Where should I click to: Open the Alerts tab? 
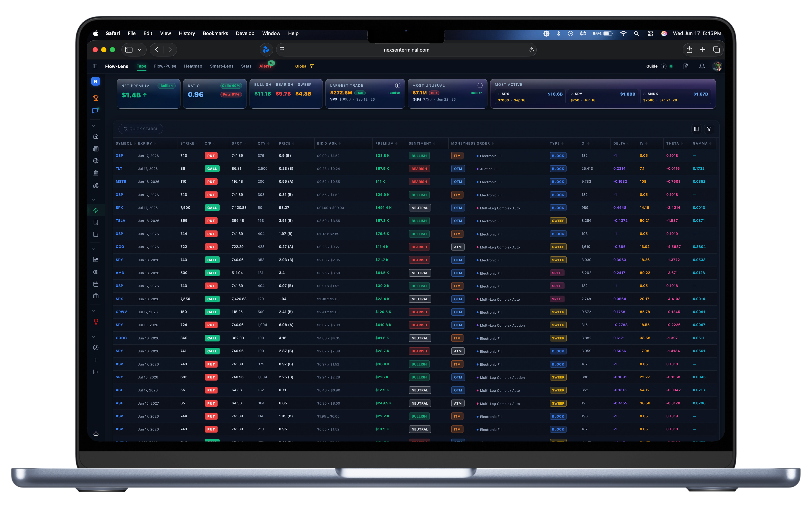265,66
